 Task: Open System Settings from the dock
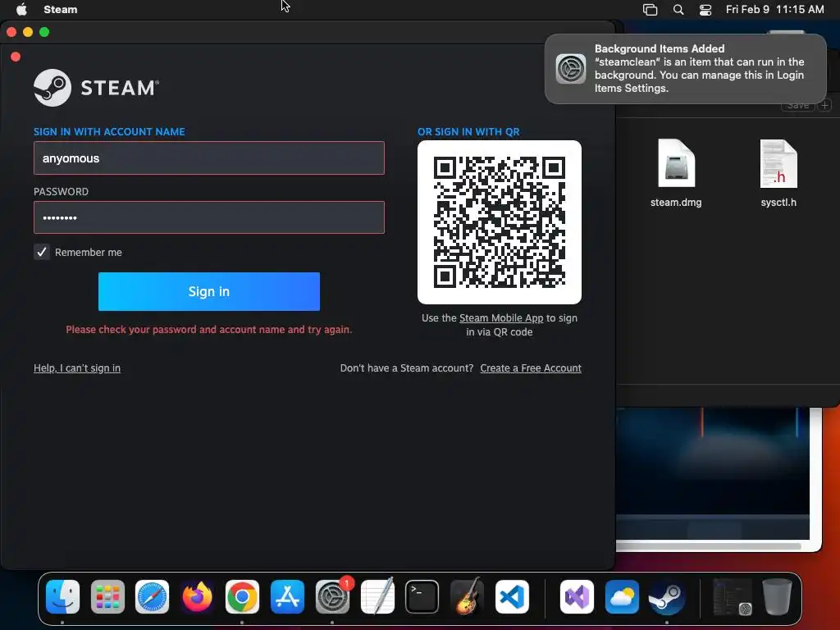[x=332, y=596]
